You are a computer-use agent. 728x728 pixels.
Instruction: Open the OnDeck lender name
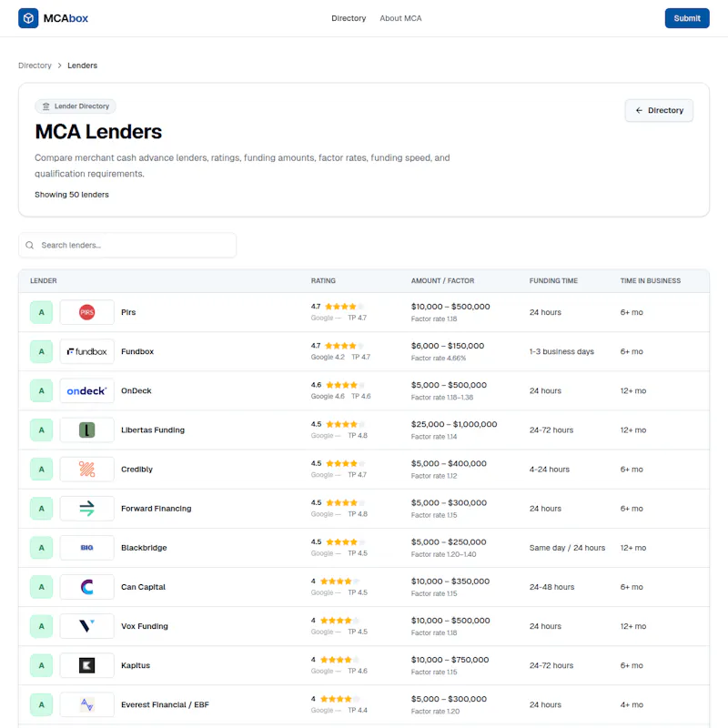(136, 390)
